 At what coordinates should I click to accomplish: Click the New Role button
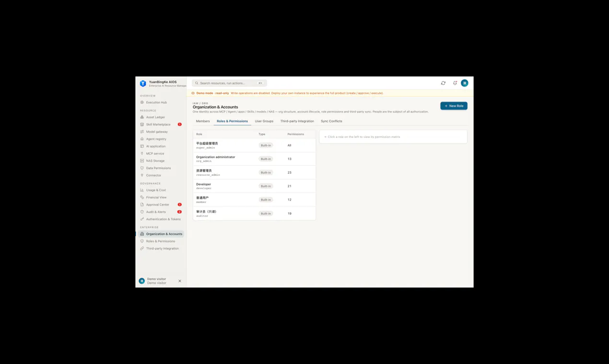click(454, 106)
